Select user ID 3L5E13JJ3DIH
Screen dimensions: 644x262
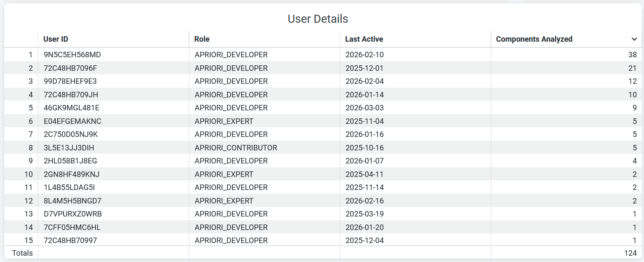coord(69,148)
